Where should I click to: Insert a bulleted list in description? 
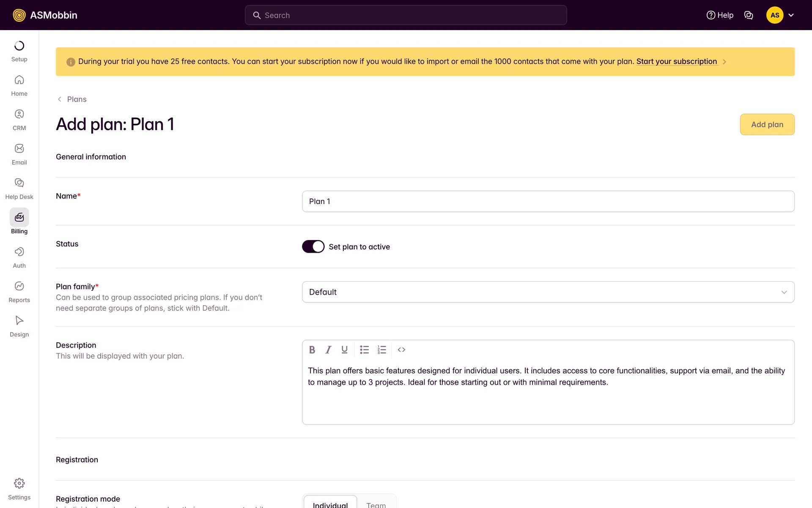(364, 350)
